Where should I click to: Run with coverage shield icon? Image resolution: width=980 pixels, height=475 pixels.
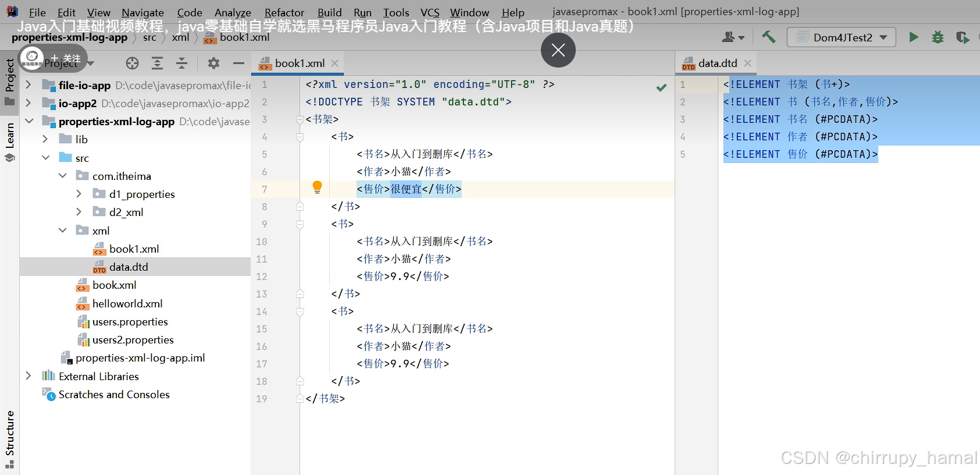[962, 37]
